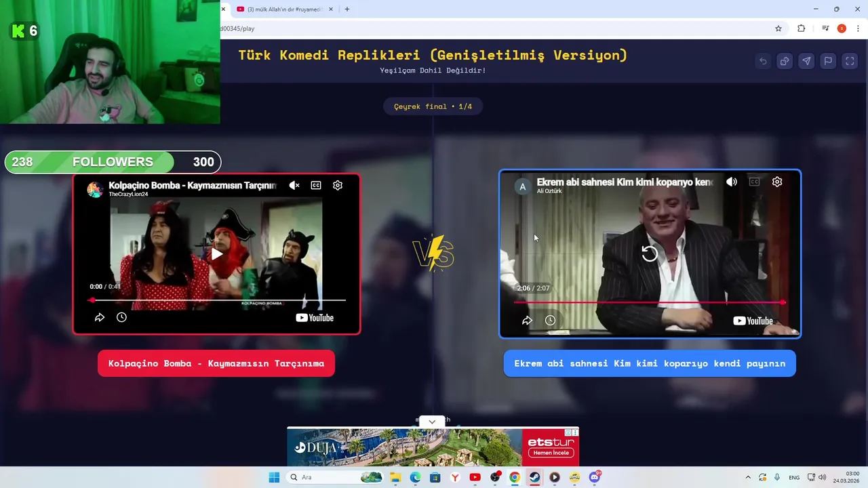The width and height of the screenshot is (868, 488).
Task: Open the clock showing 03:00
Action: [x=846, y=477]
